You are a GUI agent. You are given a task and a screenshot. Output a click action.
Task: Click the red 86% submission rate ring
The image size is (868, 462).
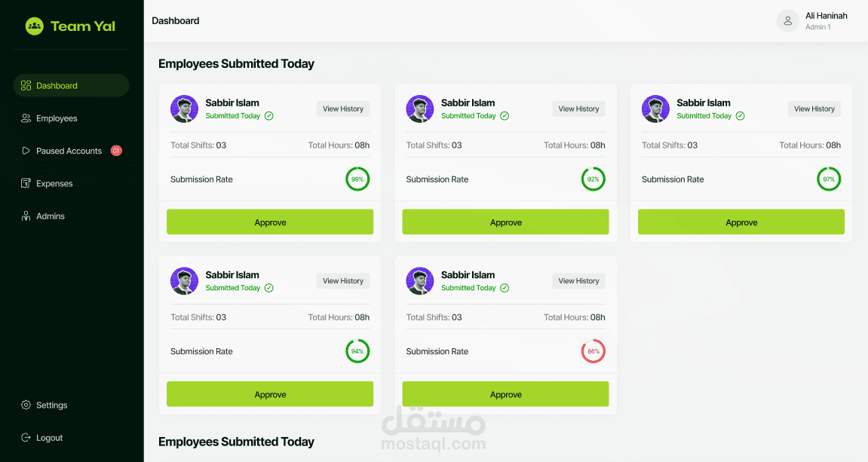pyautogui.click(x=593, y=351)
